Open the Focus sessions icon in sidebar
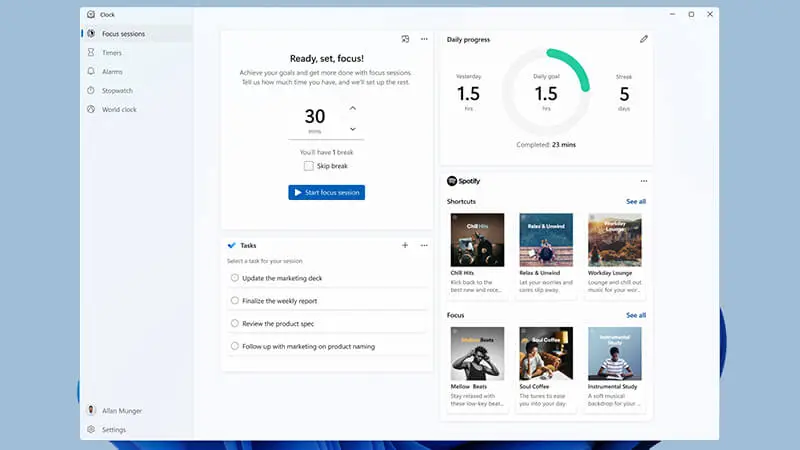Viewport: 800px width, 450px height. tap(91, 34)
